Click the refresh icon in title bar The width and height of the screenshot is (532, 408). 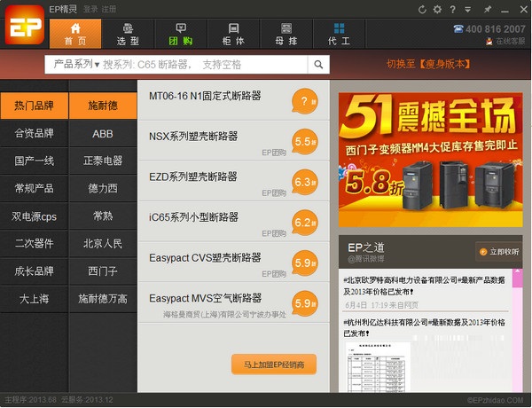422,10
